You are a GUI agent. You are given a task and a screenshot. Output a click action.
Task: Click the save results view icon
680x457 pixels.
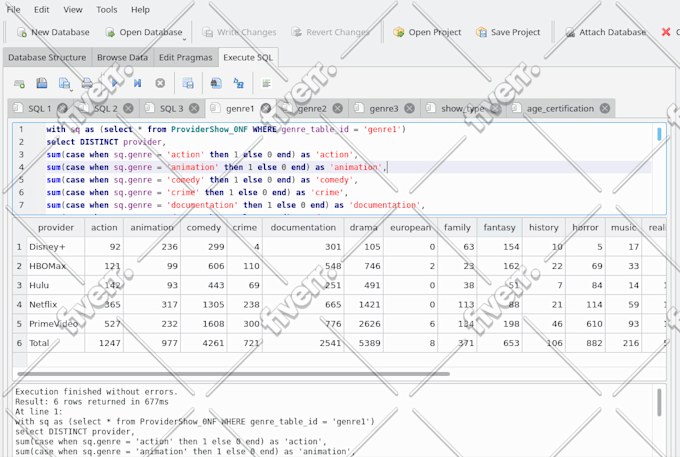pyautogui.click(x=188, y=83)
